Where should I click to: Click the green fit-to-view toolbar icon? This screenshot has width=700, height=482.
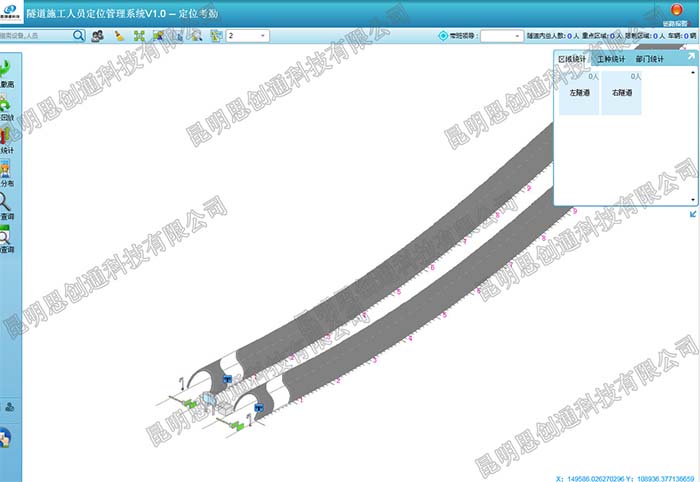tap(139, 35)
